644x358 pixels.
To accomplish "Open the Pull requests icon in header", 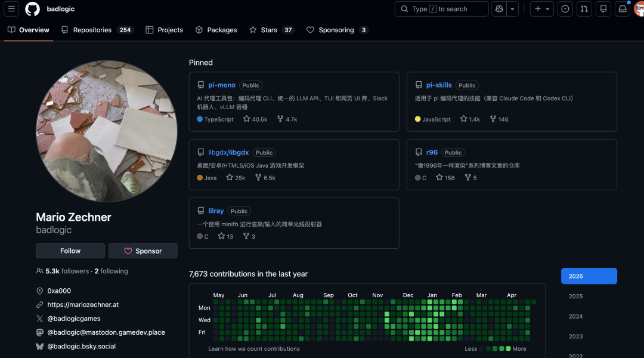I will pyautogui.click(x=584, y=9).
